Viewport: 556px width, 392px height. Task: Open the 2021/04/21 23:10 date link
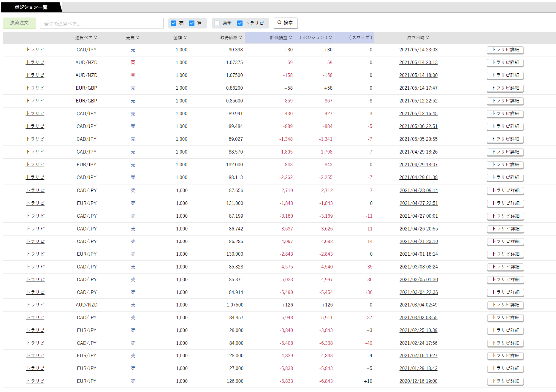(x=419, y=241)
